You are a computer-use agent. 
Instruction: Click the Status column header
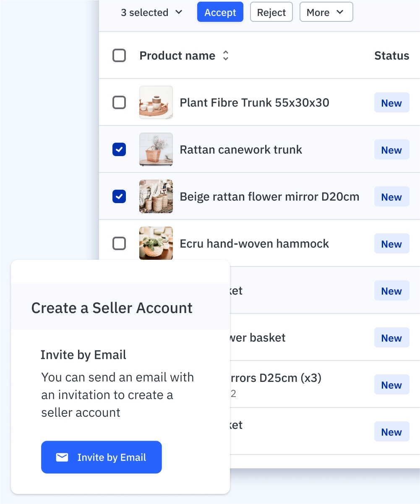point(391,56)
